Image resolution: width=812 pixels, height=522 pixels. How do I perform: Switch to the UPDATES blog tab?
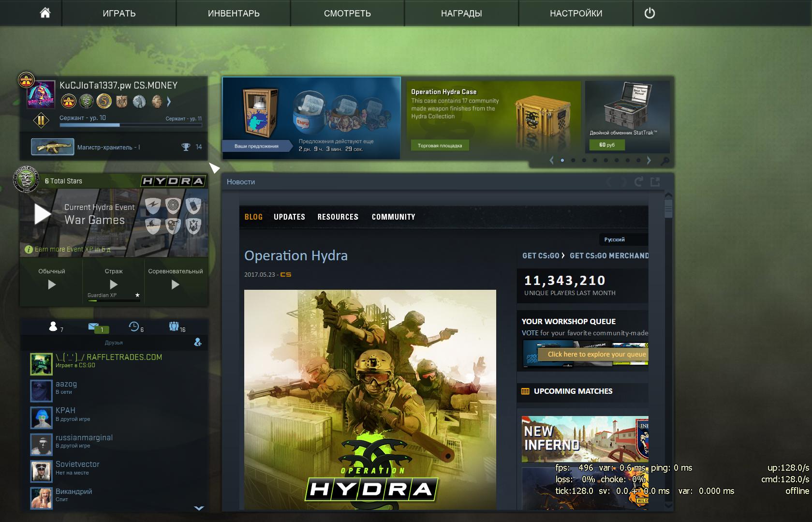[289, 217]
